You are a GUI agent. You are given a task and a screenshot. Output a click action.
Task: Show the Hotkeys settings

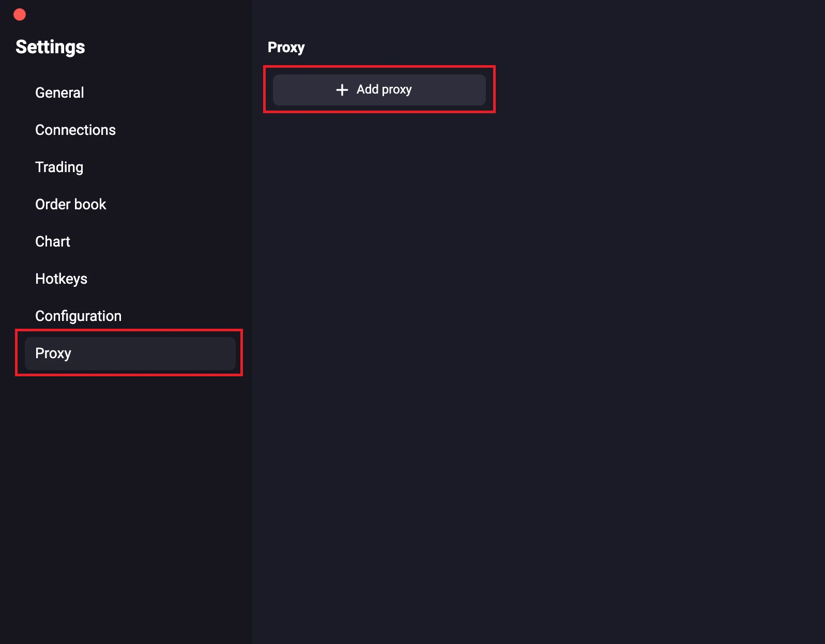pyautogui.click(x=61, y=279)
